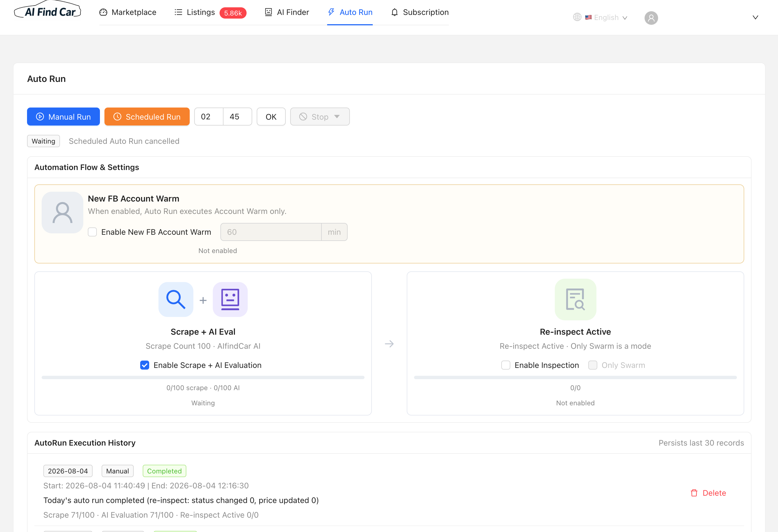778x532 pixels.
Task: Toggle Enable Scrape + AI Evaluation checkbox
Action: click(145, 365)
